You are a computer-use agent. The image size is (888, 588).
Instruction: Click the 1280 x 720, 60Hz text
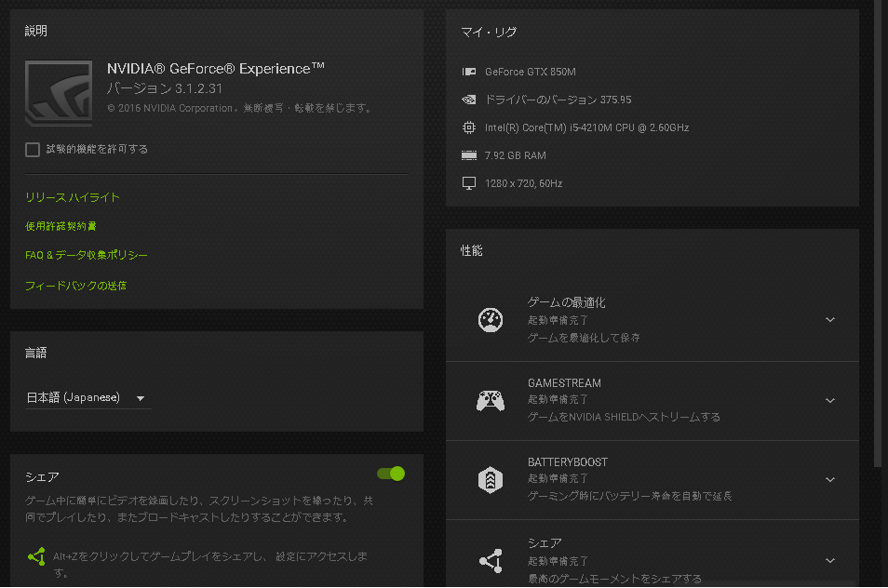523,183
